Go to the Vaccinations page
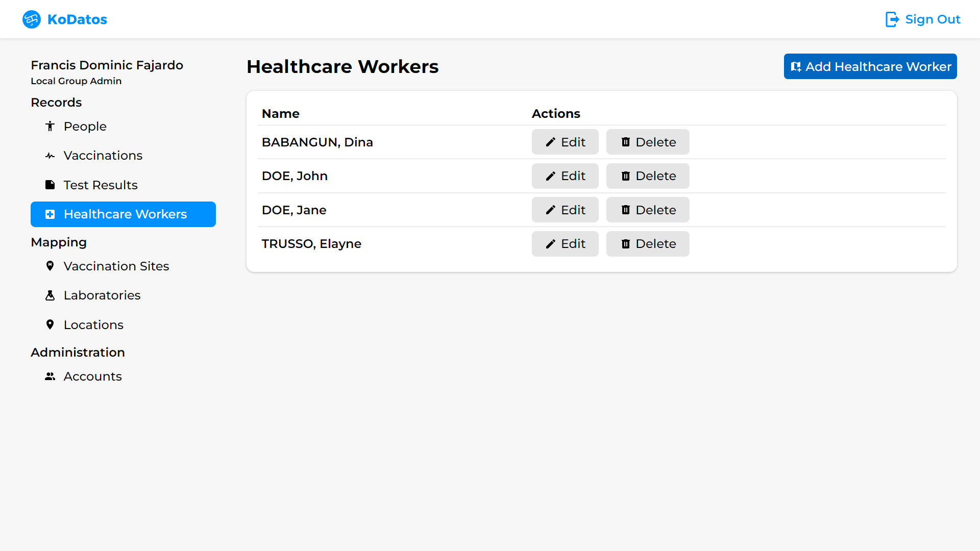Viewport: 980px width, 551px height. [103, 156]
